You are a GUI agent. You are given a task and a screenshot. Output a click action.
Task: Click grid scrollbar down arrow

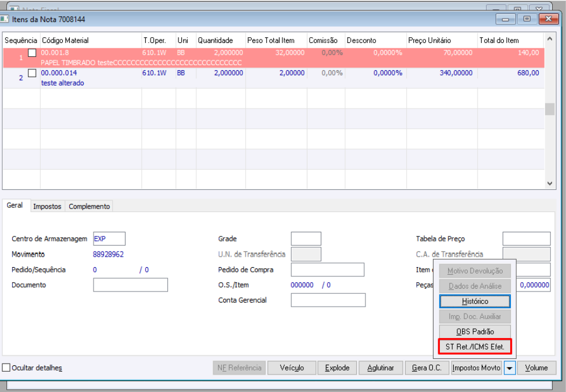point(549,184)
